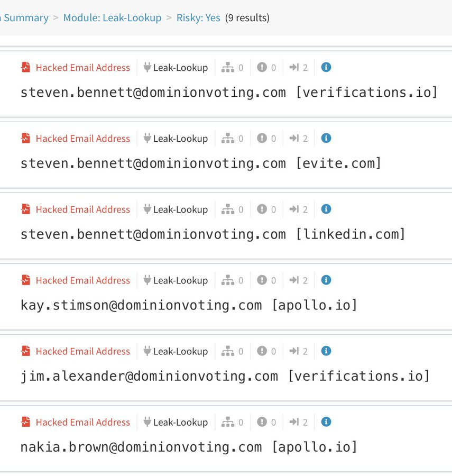Select nakia.brown@dominionvoting.com [apollo.io] entry

[189, 447]
